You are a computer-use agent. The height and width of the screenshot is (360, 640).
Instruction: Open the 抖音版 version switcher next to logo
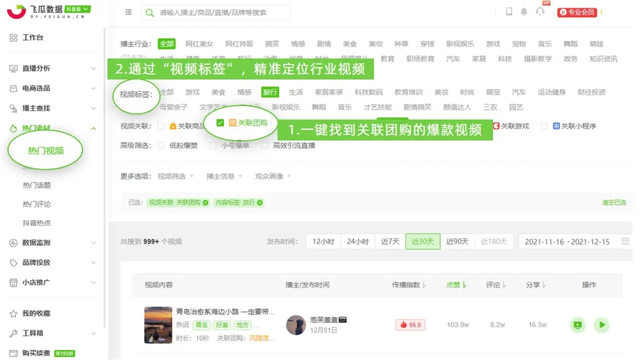click(78, 9)
